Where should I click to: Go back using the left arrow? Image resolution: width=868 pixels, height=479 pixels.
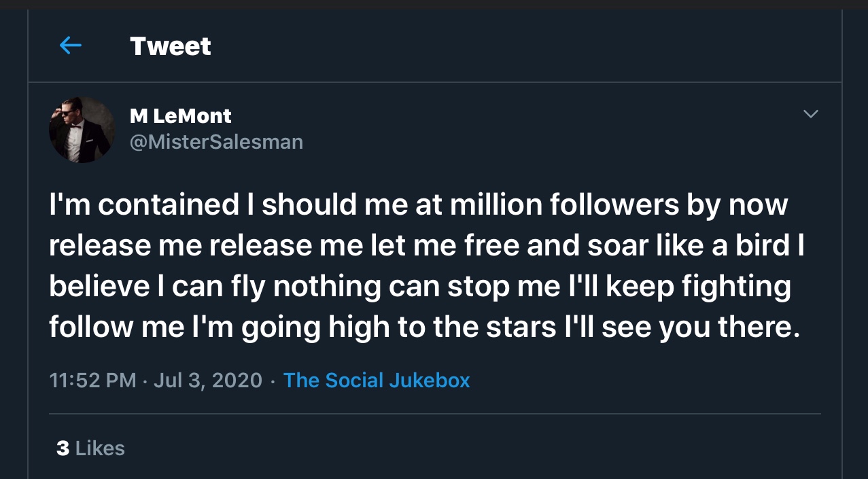pyautogui.click(x=70, y=46)
